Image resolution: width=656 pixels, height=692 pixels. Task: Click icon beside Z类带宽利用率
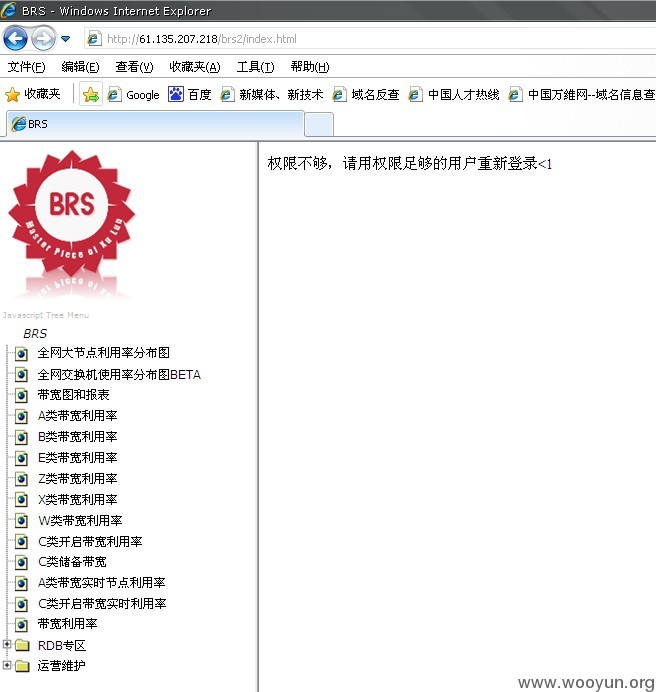(x=21, y=479)
